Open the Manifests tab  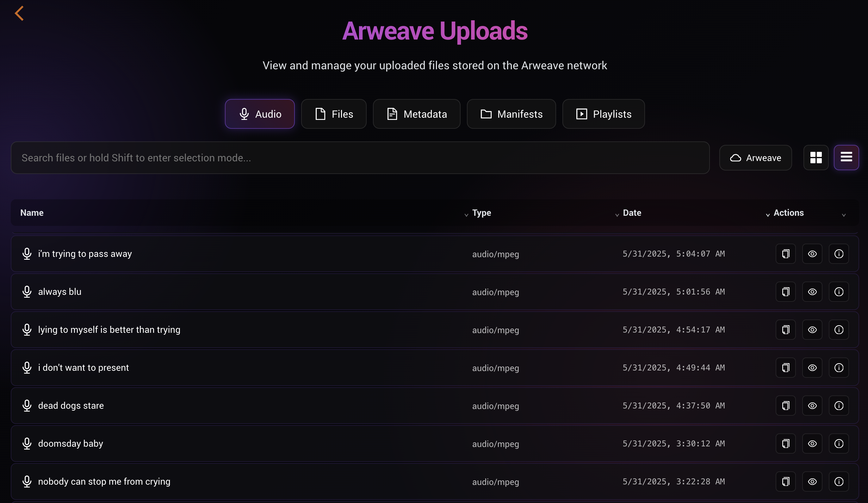[x=511, y=114]
